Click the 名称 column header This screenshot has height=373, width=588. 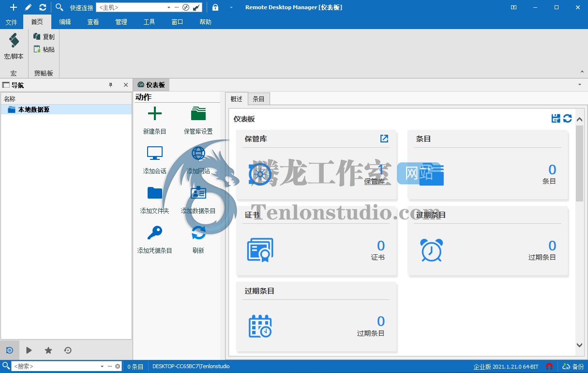tap(66, 99)
